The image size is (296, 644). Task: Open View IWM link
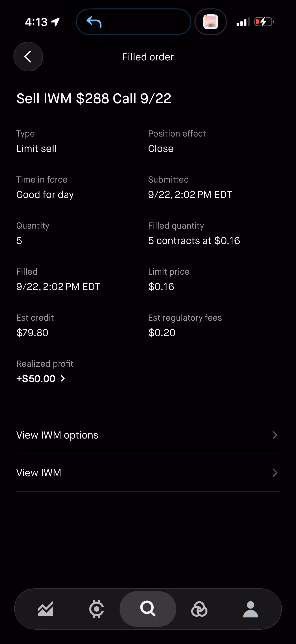tap(148, 472)
